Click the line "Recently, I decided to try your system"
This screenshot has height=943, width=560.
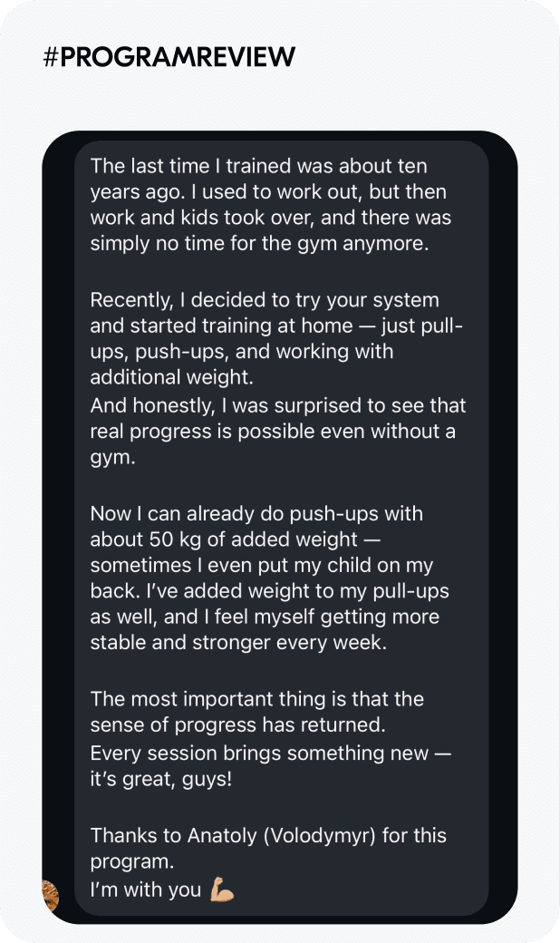click(x=265, y=300)
